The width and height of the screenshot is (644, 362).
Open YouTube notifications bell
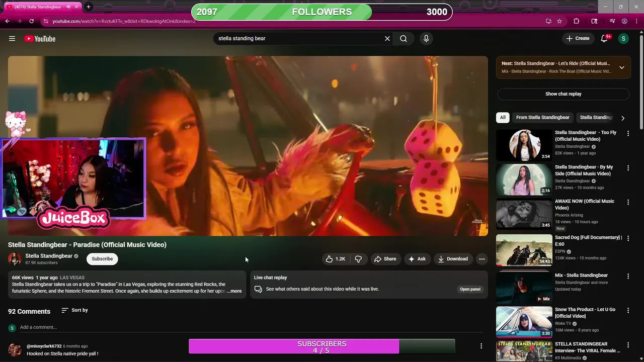605,38
